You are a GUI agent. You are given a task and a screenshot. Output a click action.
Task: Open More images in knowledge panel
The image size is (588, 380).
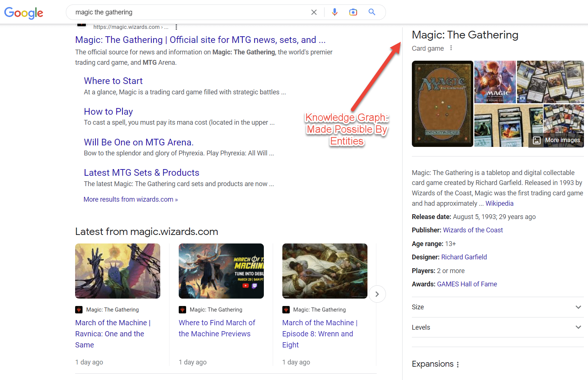click(x=558, y=140)
